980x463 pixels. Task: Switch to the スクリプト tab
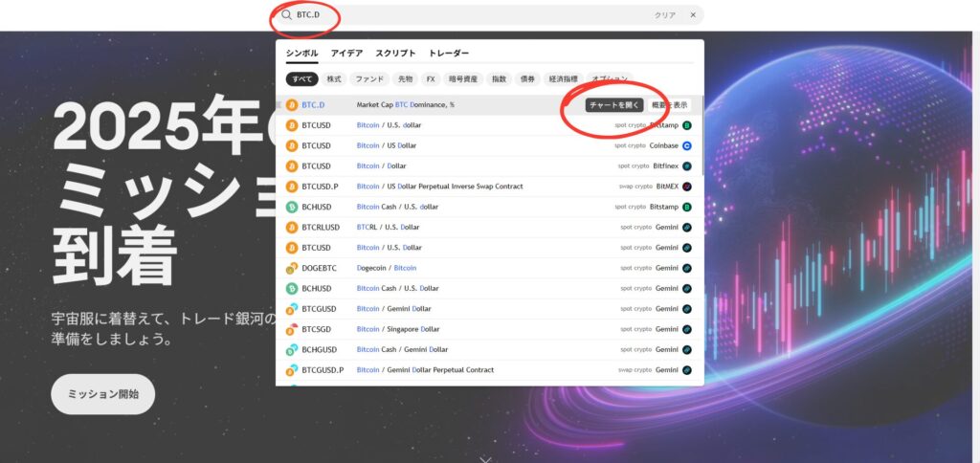coord(395,54)
